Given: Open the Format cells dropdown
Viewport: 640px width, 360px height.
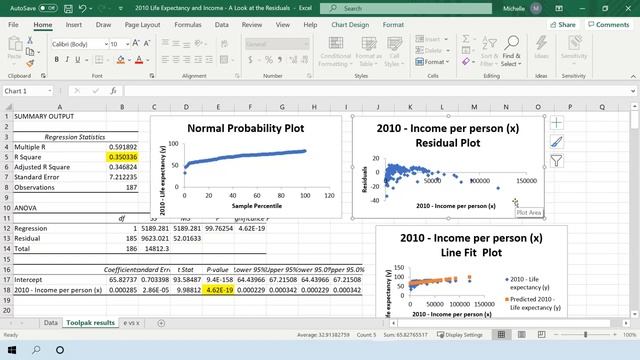Looking at the screenshot, I should coord(432,62).
